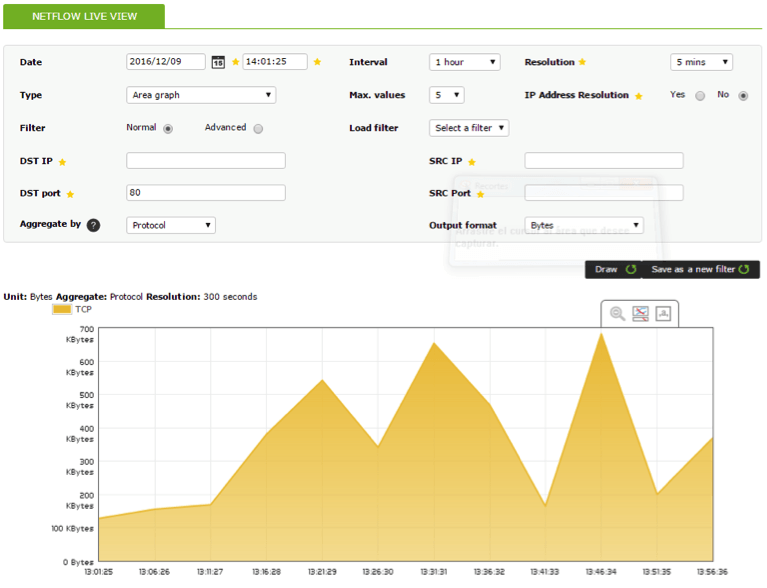
Task: Choose the Advanced filter radio button
Action: pos(258,129)
